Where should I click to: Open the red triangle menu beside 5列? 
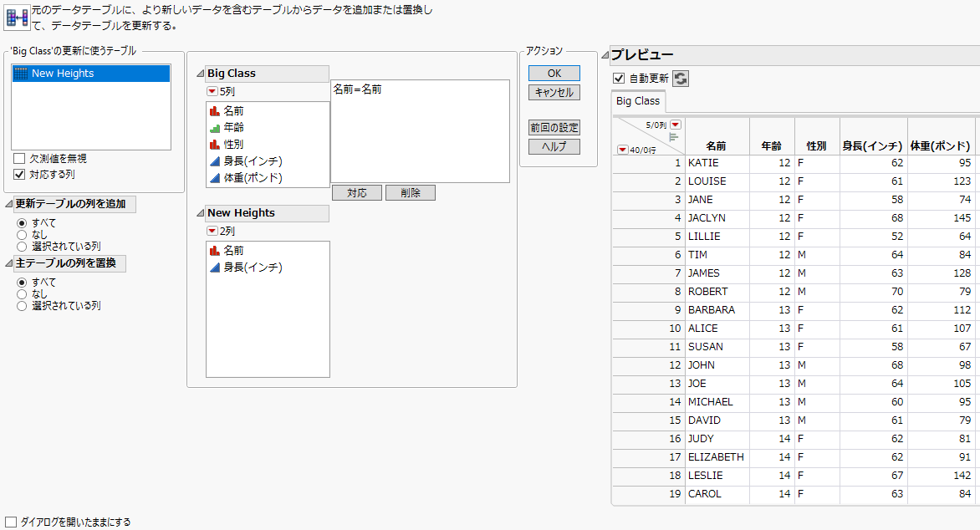(211, 90)
